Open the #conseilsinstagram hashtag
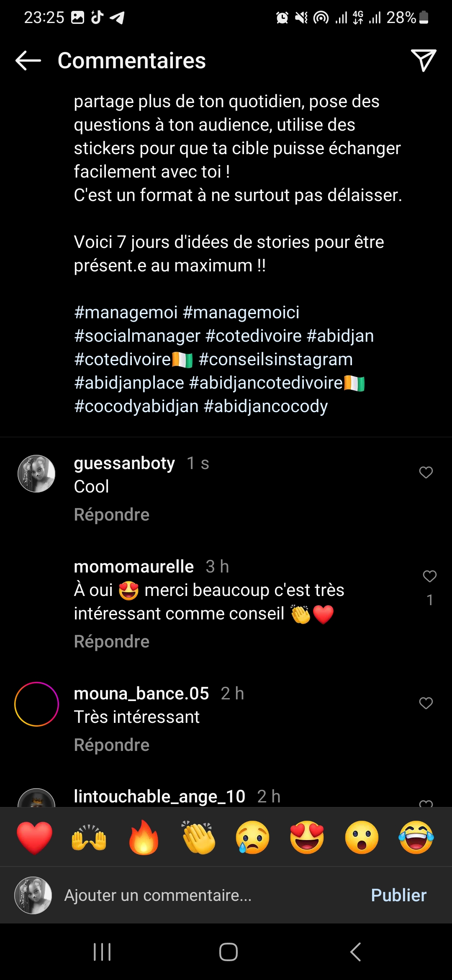 pos(276,359)
